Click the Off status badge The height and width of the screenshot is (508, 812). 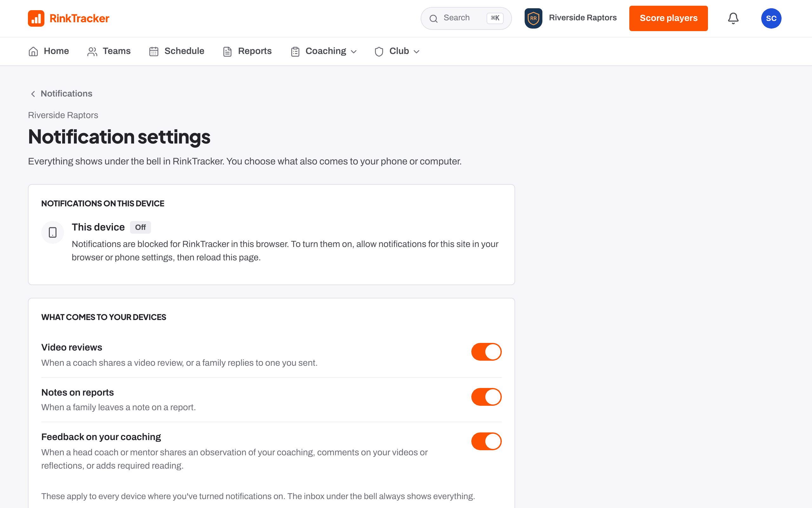140,227
